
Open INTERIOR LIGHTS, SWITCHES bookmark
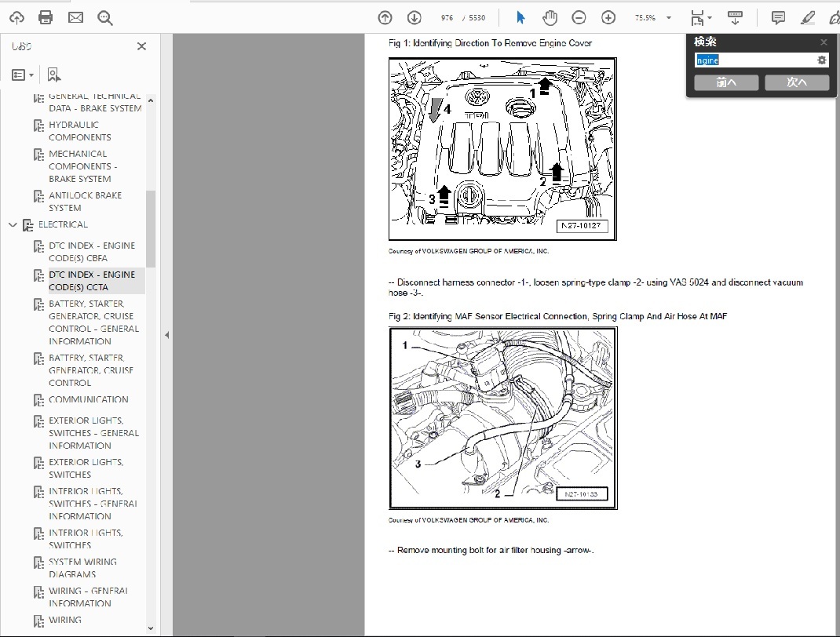tap(86, 539)
